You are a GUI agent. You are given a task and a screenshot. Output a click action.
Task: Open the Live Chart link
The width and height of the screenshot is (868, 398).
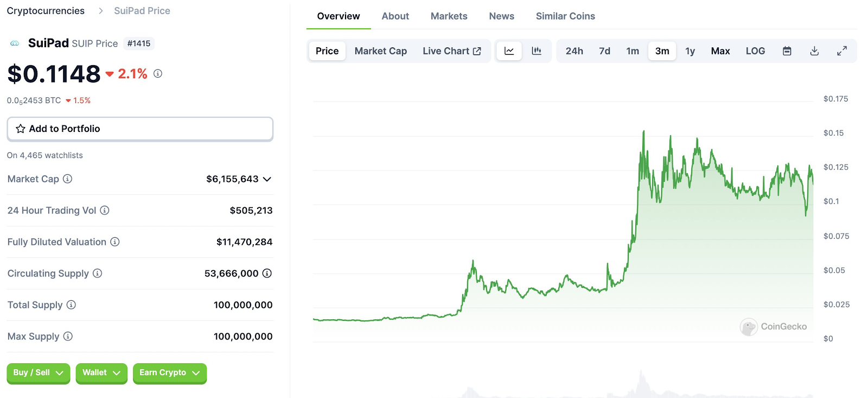click(x=452, y=51)
